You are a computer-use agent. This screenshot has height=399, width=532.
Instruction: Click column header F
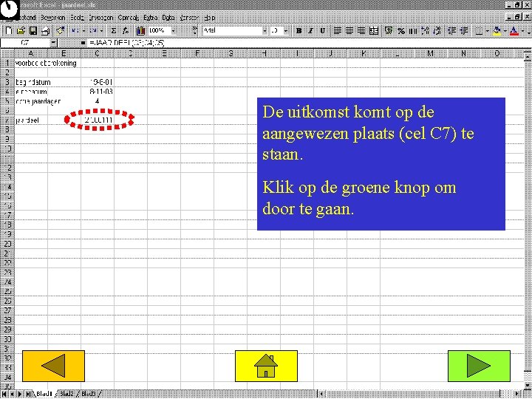click(x=197, y=54)
